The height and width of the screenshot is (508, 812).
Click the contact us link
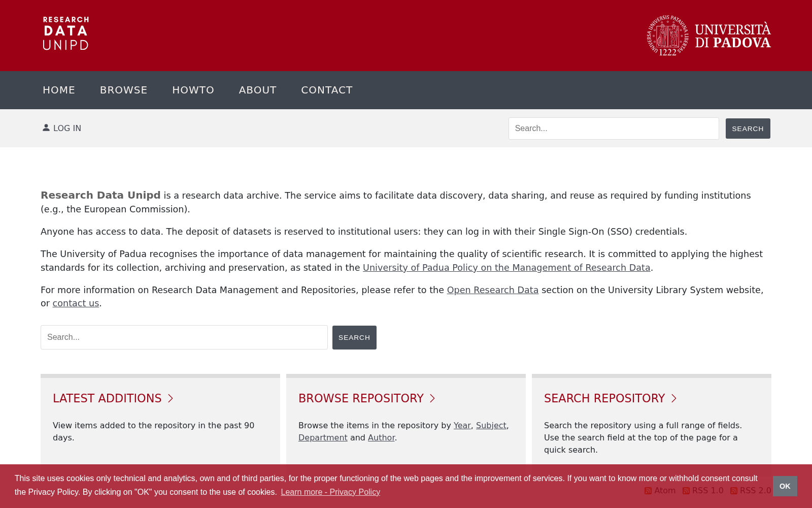[76, 303]
